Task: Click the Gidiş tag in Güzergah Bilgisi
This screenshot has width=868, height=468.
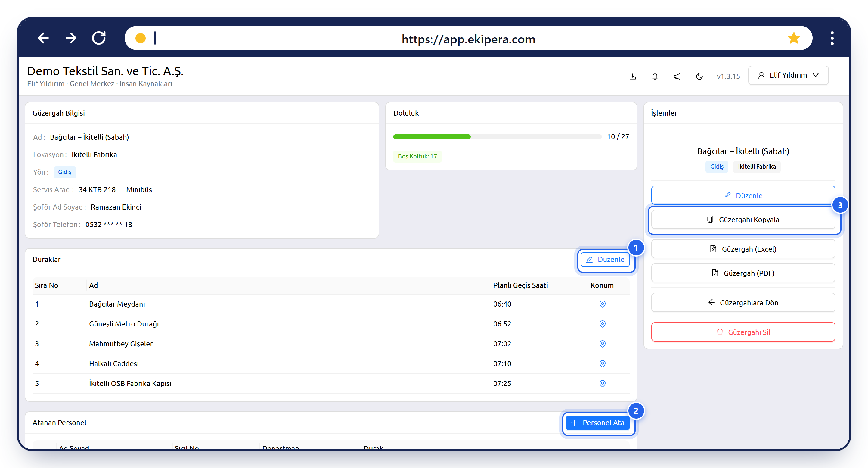Action: click(x=65, y=172)
